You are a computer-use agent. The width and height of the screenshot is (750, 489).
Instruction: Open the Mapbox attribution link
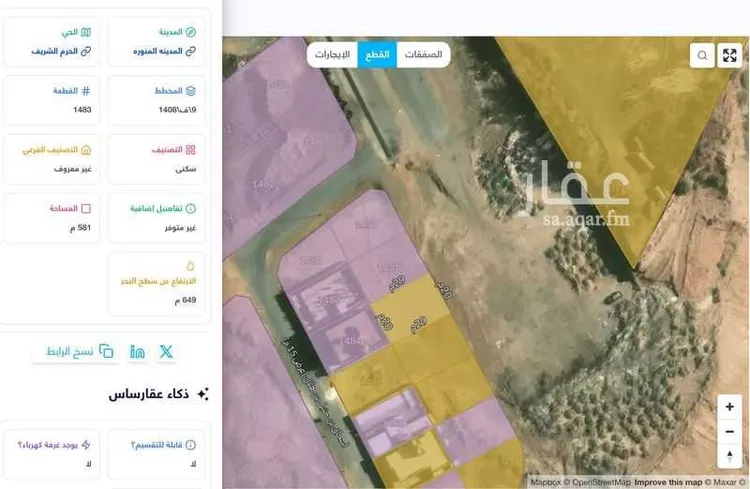[545, 482]
